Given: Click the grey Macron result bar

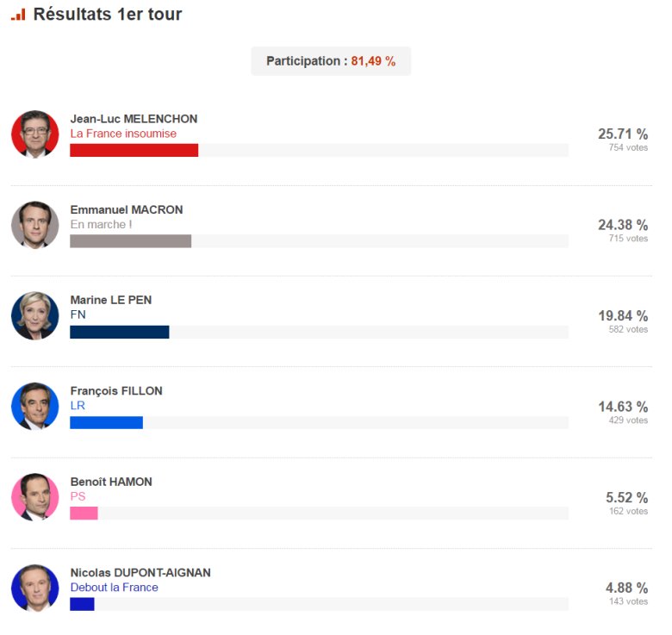Looking at the screenshot, I should [131, 241].
